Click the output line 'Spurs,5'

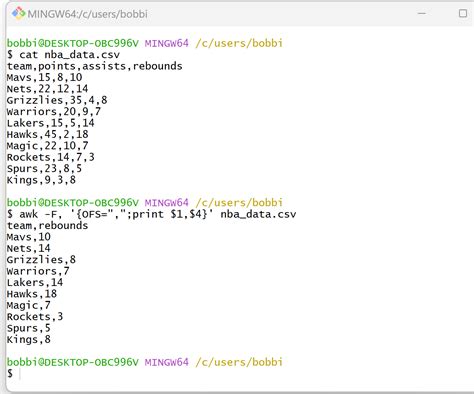(x=29, y=328)
